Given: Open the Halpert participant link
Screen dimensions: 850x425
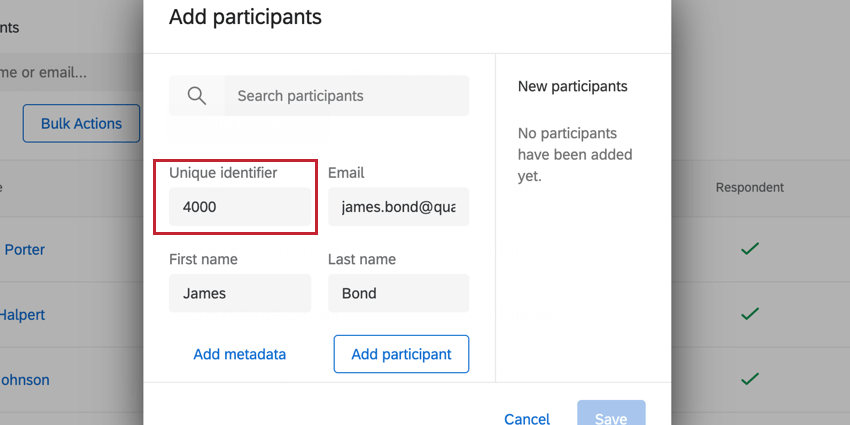Looking at the screenshot, I should pyautogui.click(x=25, y=314).
